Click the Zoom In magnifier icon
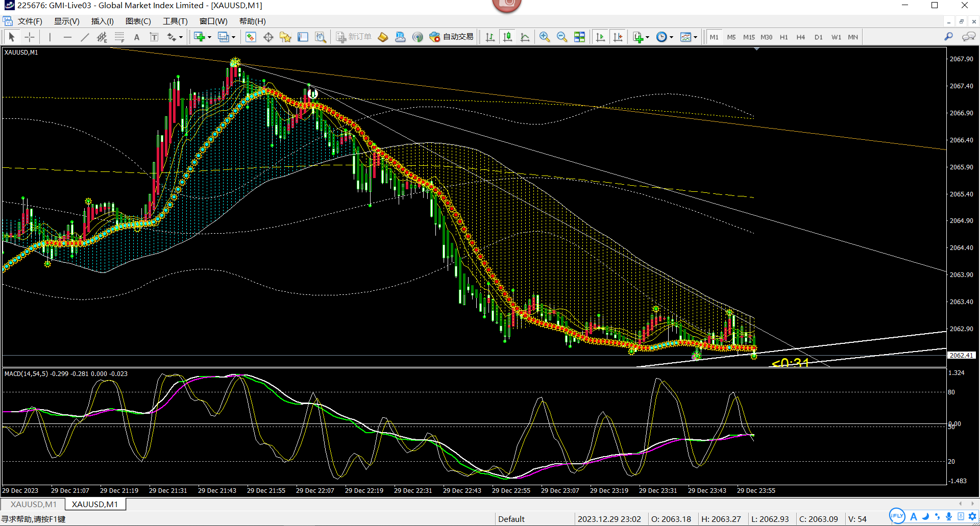 point(545,37)
